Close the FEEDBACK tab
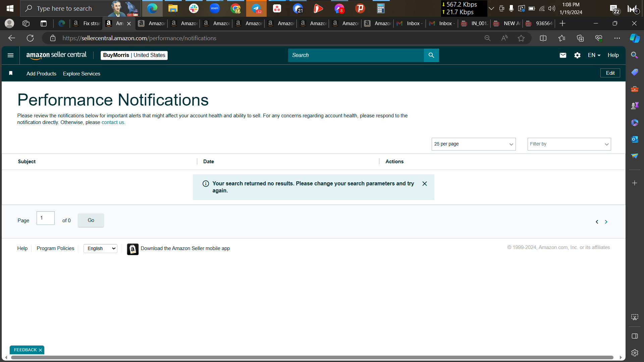Image resolution: width=644 pixels, height=362 pixels. (40, 350)
